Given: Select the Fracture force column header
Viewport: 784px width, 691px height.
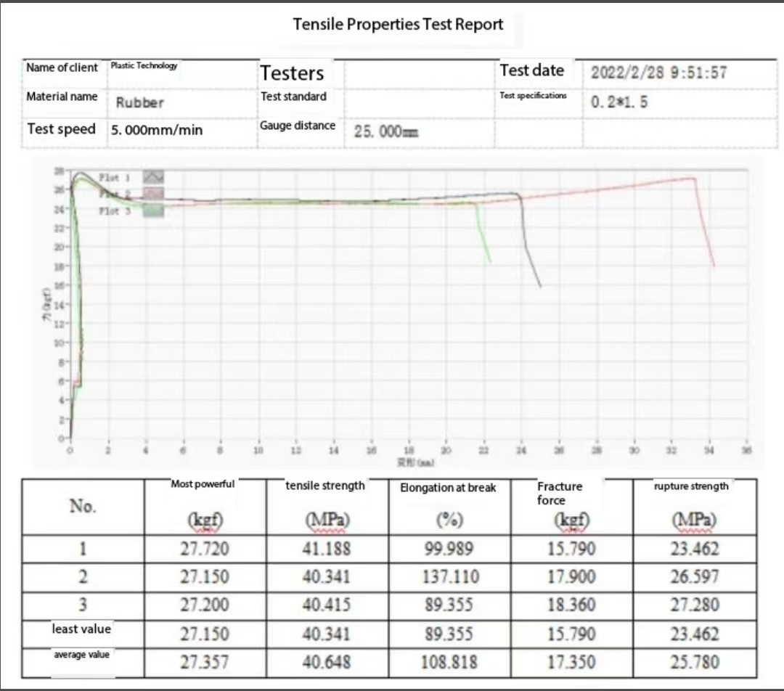Looking at the screenshot, I should (559, 493).
